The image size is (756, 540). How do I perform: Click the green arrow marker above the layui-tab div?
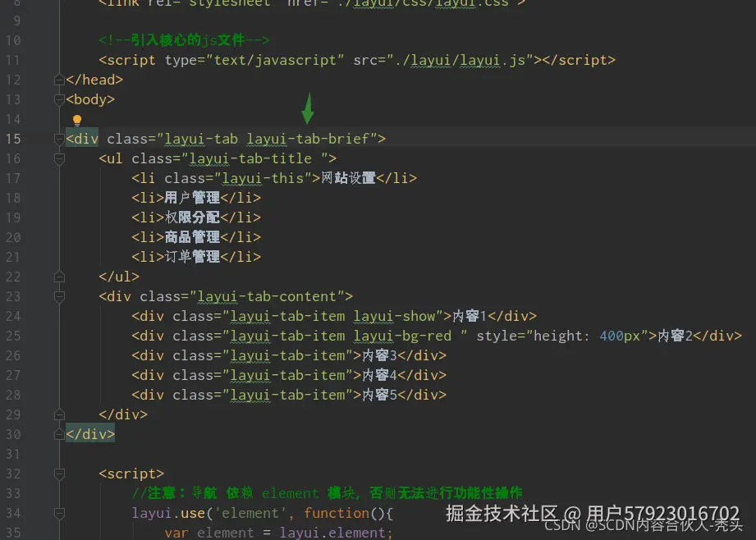(307, 107)
